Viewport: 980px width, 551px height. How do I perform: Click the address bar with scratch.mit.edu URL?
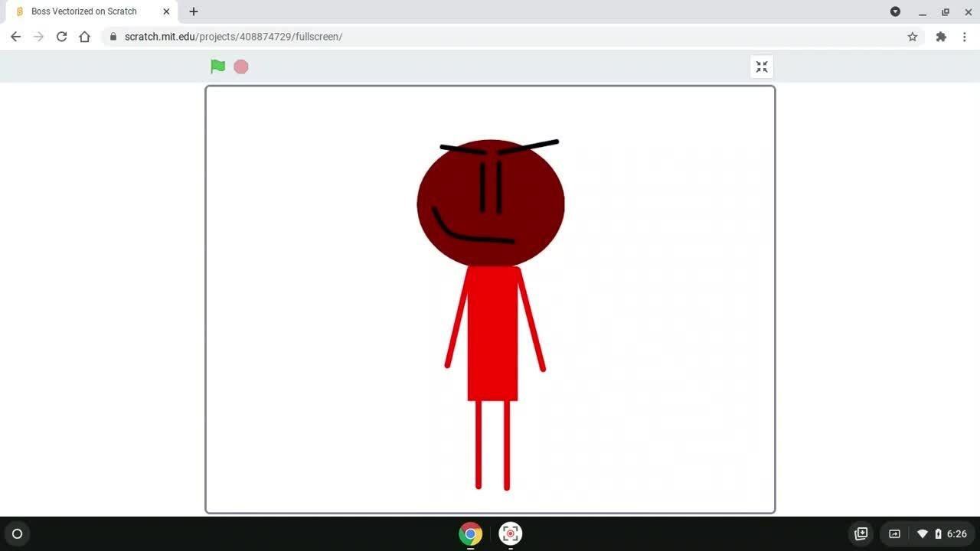[511, 37]
